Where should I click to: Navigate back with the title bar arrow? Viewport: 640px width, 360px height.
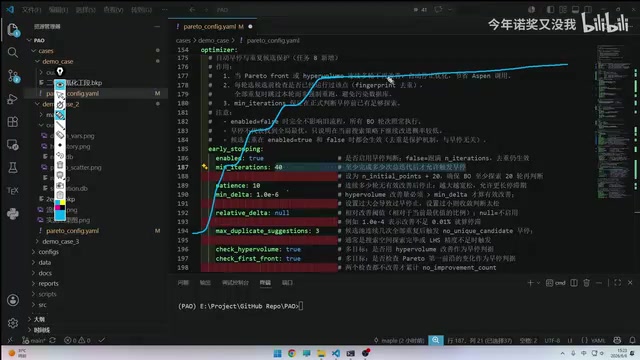[x=192, y=9]
